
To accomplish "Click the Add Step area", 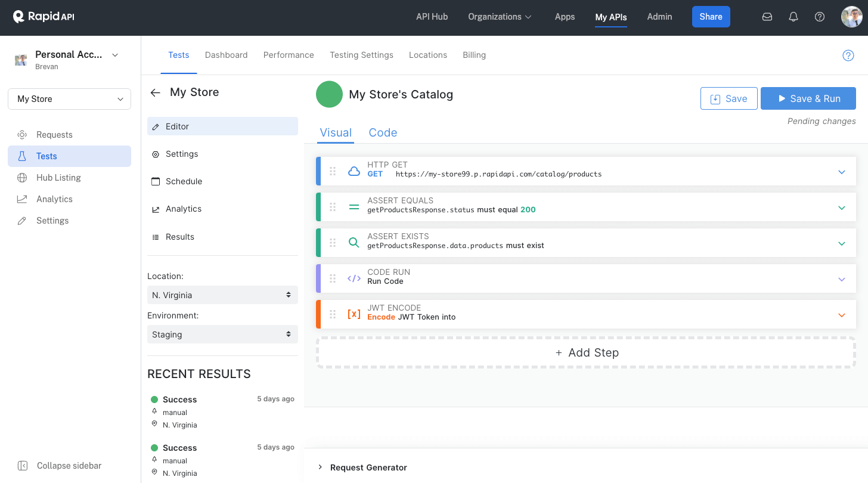I will (x=586, y=352).
